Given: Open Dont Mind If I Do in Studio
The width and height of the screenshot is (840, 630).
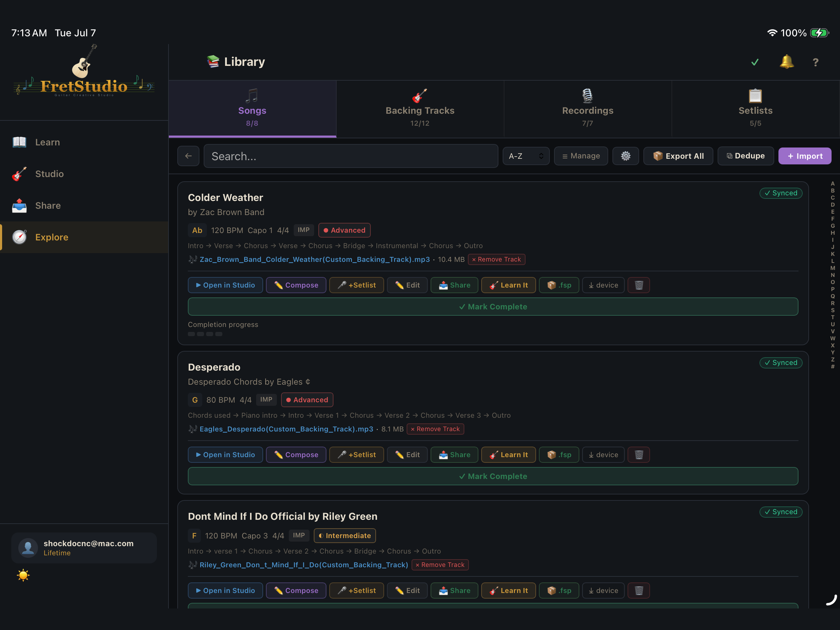Looking at the screenshot, I should pos(225,591).
